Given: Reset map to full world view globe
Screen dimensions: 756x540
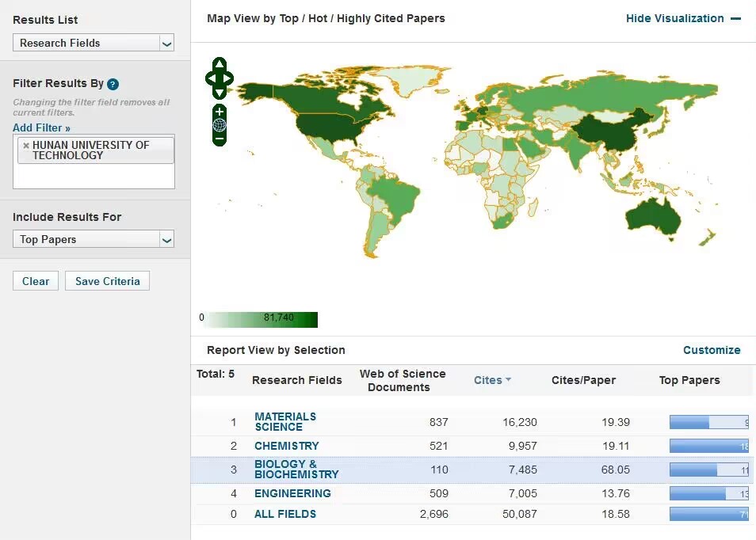Looking at the screenshot, I should (220, 125).
